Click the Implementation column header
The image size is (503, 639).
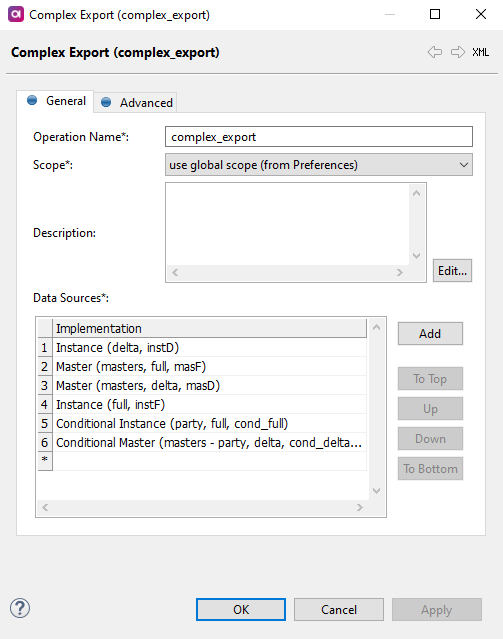coord(210,328)
